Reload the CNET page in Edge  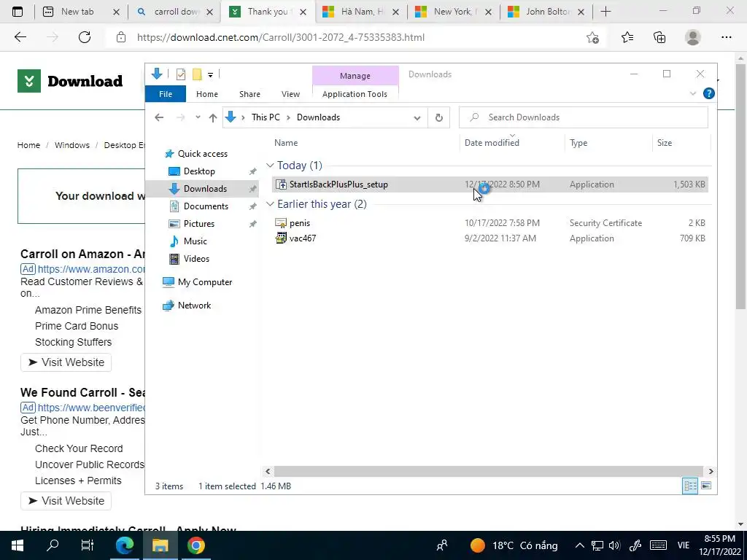coord(85,37)
